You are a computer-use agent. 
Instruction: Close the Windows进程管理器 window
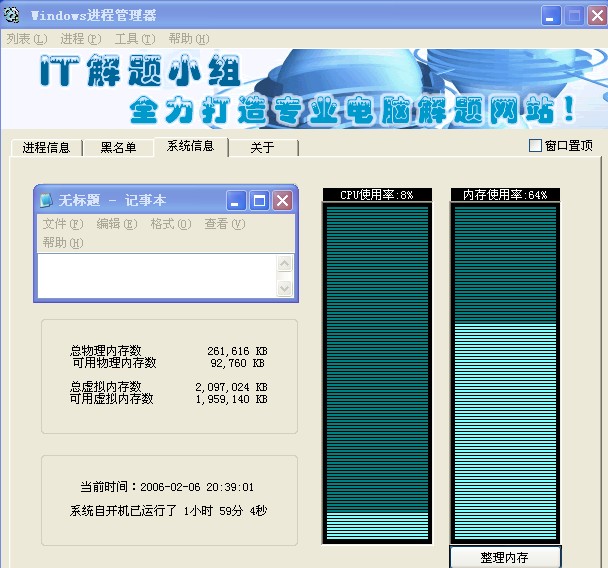tap(597, 16)
